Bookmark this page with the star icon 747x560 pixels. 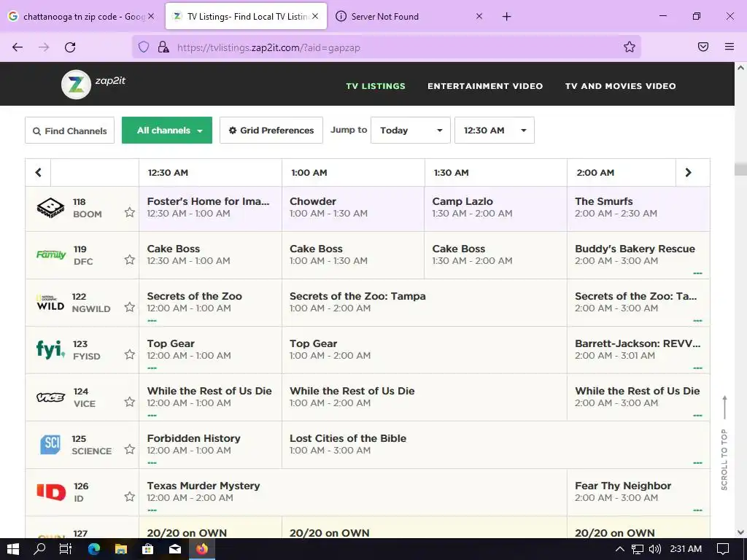click(630, 47)
